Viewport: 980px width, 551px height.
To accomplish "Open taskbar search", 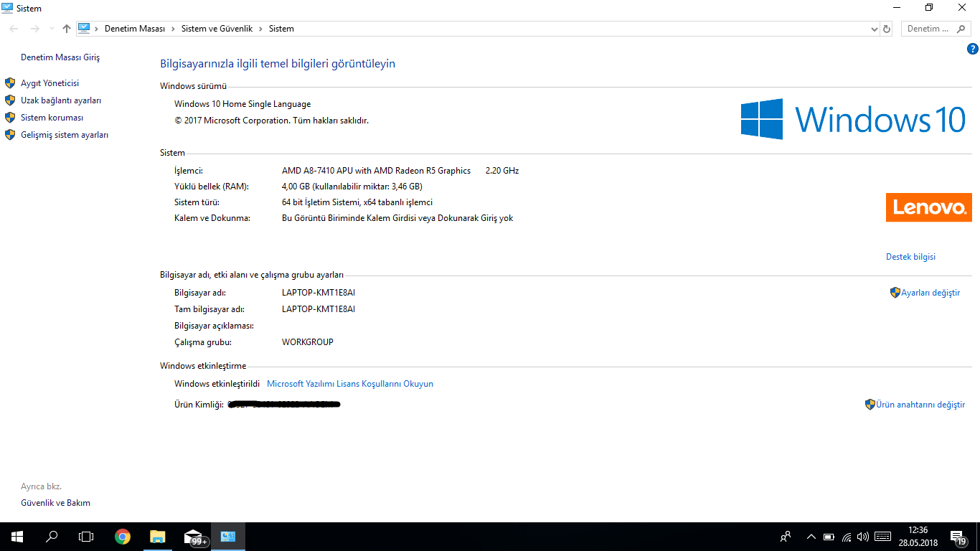I will pos(52,537).
